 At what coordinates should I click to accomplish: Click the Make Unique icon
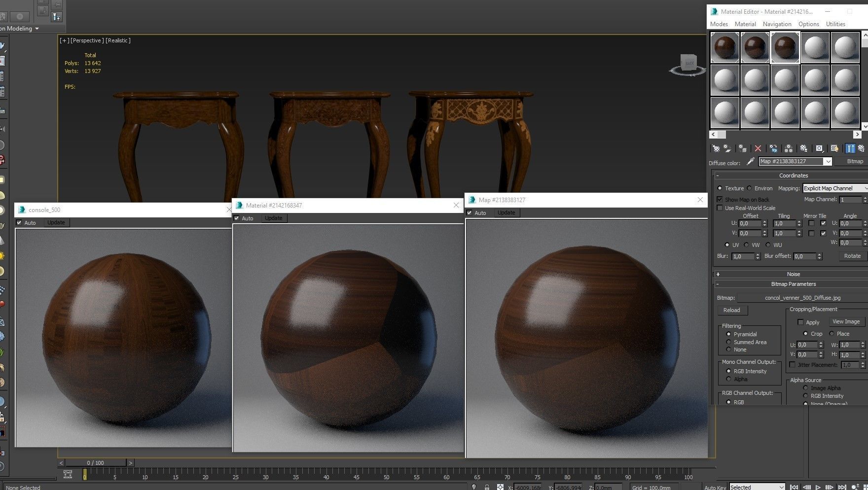tap(789, 148)
